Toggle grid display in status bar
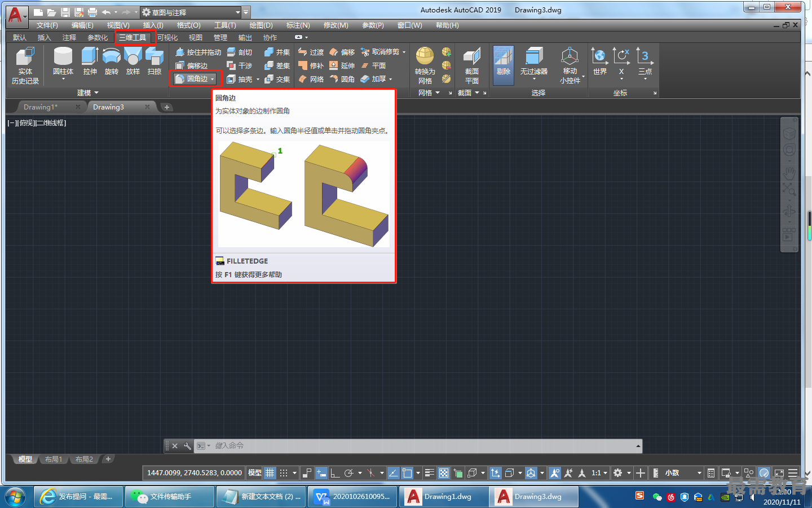 (270, 473)
